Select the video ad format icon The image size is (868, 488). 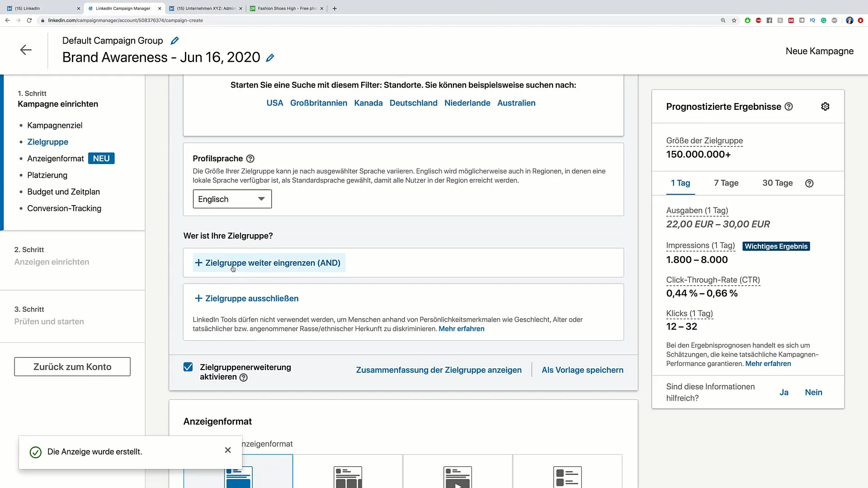[458, 477]
